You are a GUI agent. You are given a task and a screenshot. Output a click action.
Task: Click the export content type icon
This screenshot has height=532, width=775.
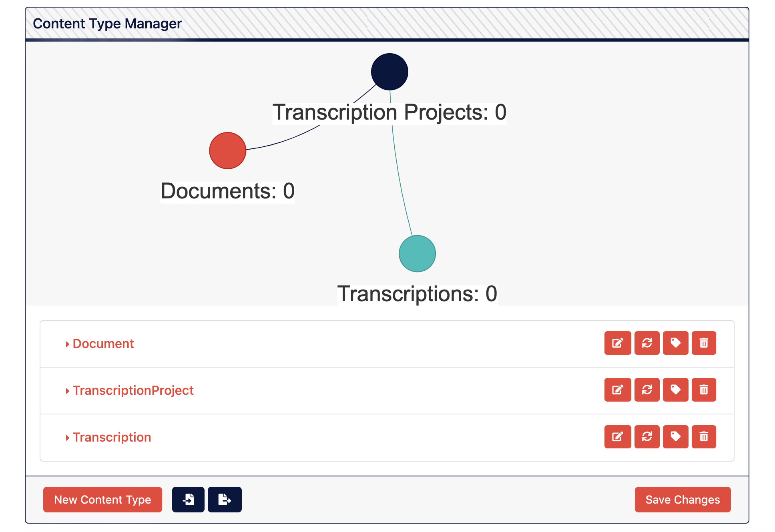224,500
